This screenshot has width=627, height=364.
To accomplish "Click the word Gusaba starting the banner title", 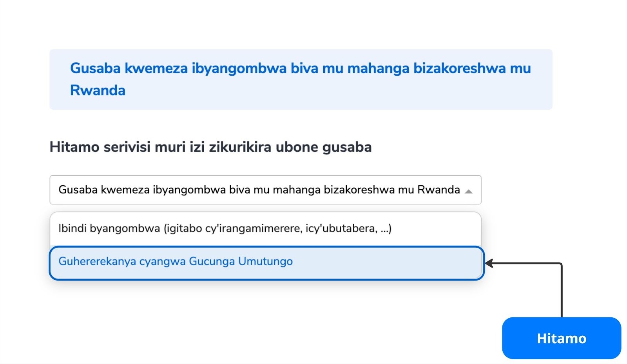I will click(x=95, y=68).
